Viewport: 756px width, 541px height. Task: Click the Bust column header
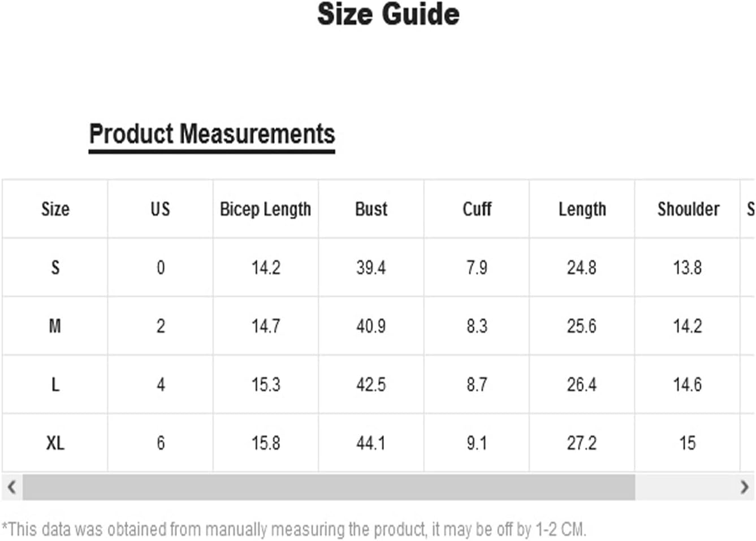(x=371, y=209)
